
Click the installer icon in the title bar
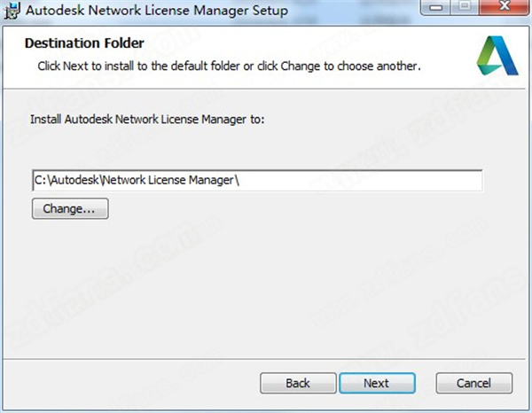click(x=12, y=12)
